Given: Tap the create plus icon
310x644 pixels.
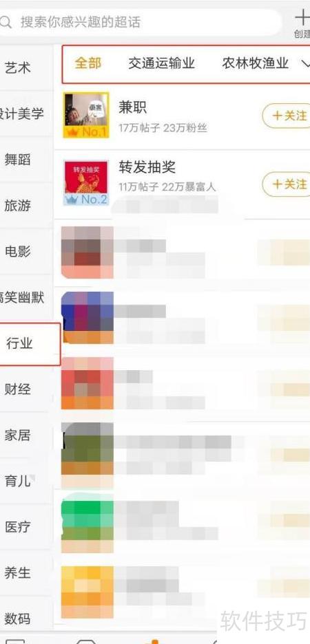Looking at the screenshot, I should pos(302,19).
